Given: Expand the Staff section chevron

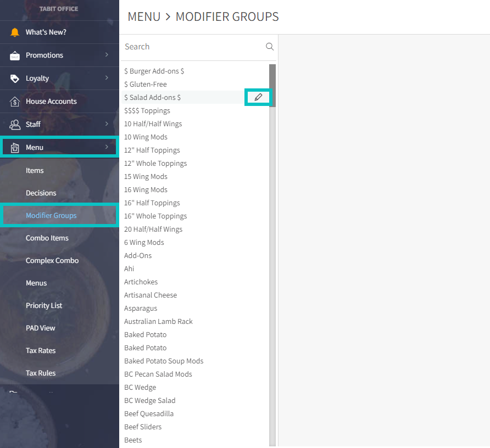Looking at the screenshot, I should (x=107, y=124).
